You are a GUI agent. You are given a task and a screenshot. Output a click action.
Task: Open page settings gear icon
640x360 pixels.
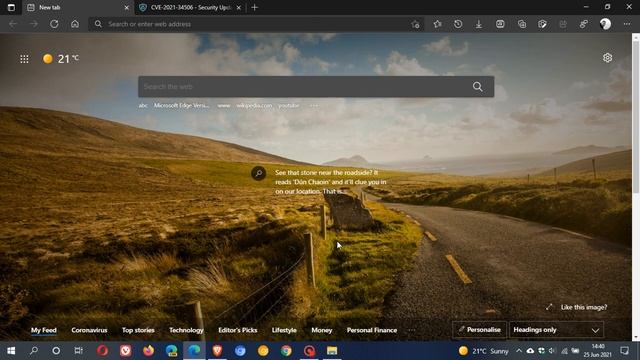coord(607,58)
